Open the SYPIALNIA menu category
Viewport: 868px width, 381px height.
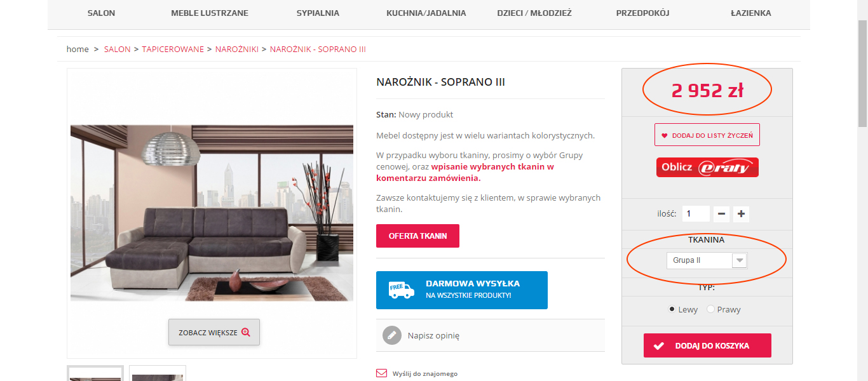click(x=318, y=13)
